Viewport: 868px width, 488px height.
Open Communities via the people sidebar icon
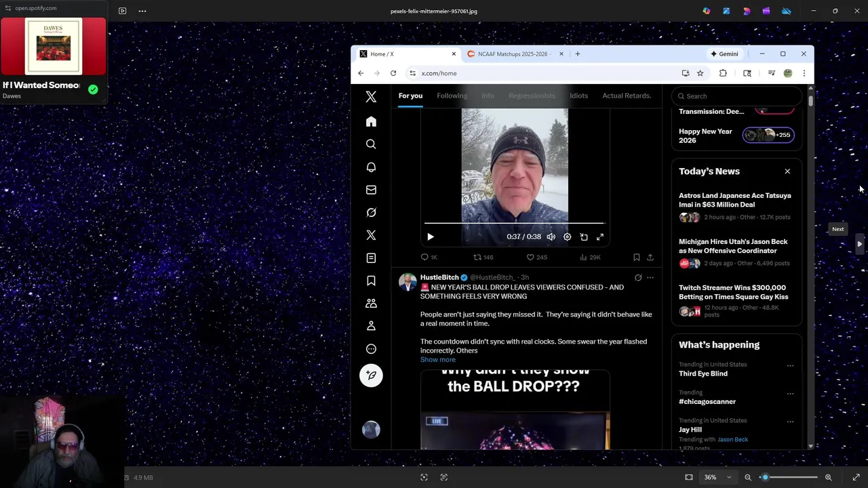tap(371, 304)
